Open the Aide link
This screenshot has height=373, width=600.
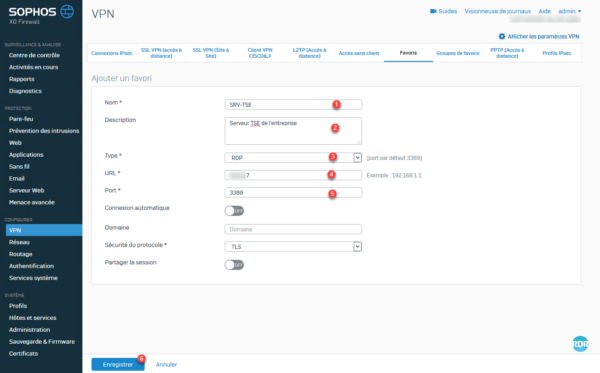[544, 11]
